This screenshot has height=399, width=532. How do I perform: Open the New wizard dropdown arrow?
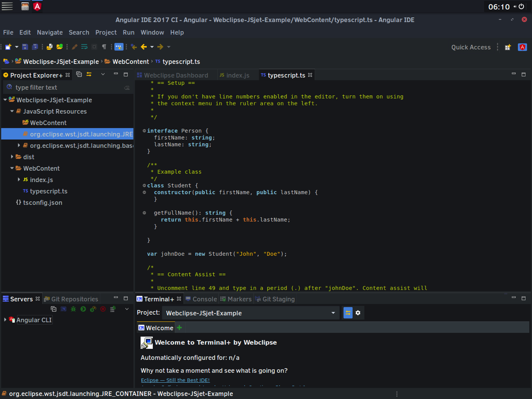tap(16, 47)
